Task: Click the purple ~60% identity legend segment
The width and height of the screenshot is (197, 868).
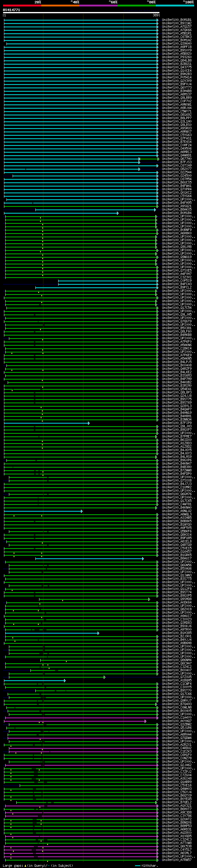Action: pyautogui.click(x=98, y=6)
